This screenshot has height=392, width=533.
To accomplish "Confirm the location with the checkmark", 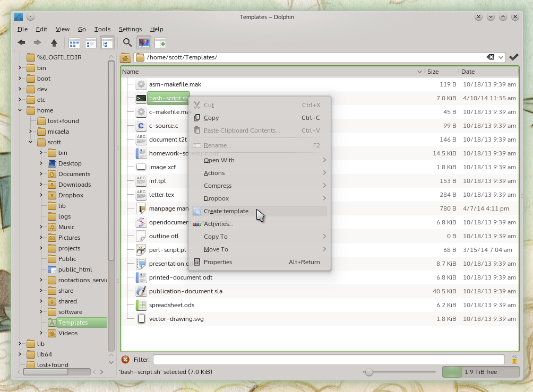I will pos(514,57).
